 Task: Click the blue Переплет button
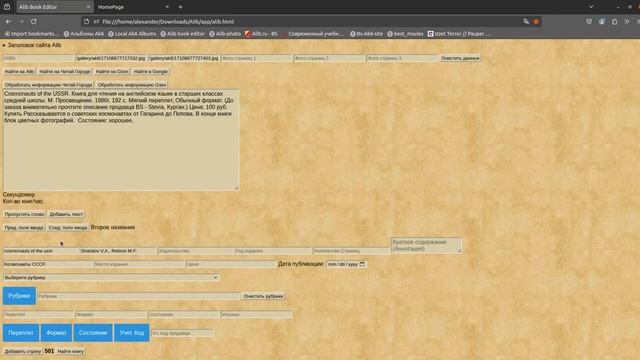point(21,333)
